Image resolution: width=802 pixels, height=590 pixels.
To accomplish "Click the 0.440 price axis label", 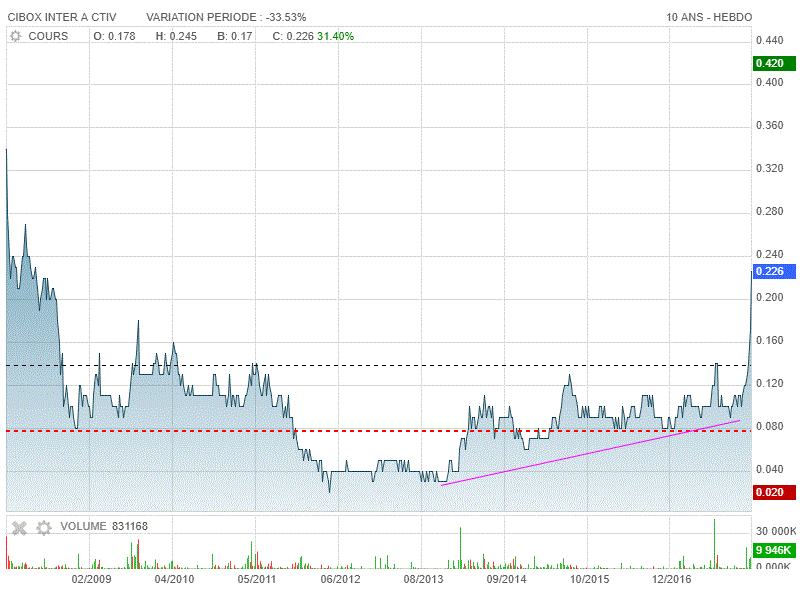I will 770,40.
